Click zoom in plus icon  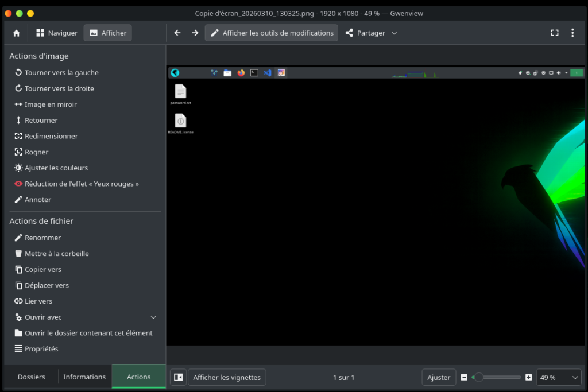tap(528, 377)
